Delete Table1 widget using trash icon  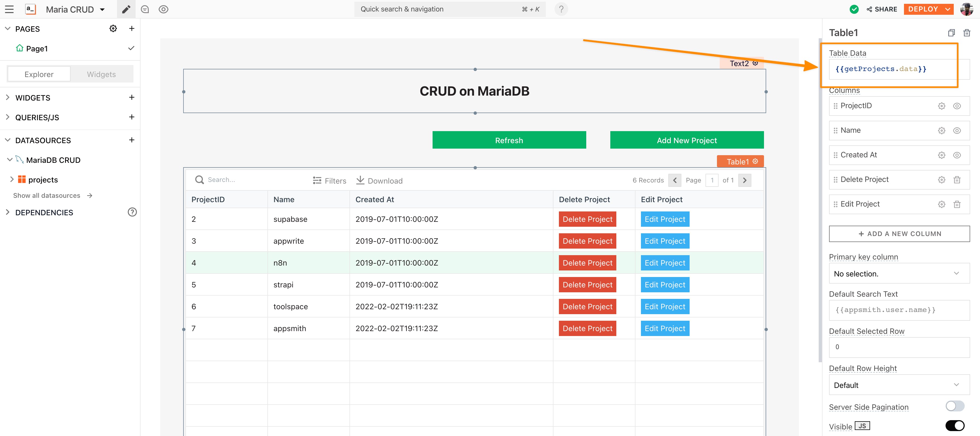[966, 33]
